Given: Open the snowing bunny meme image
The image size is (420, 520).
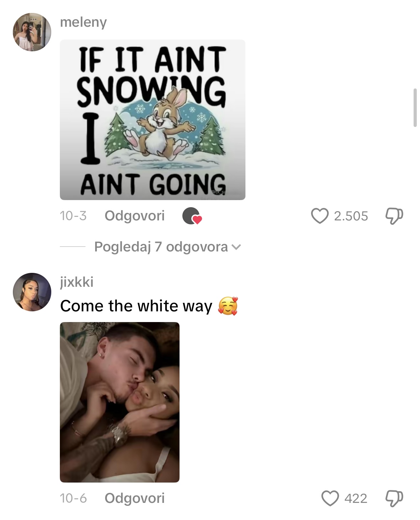Looking at the screenshot, I should click(x=152, y=120).
